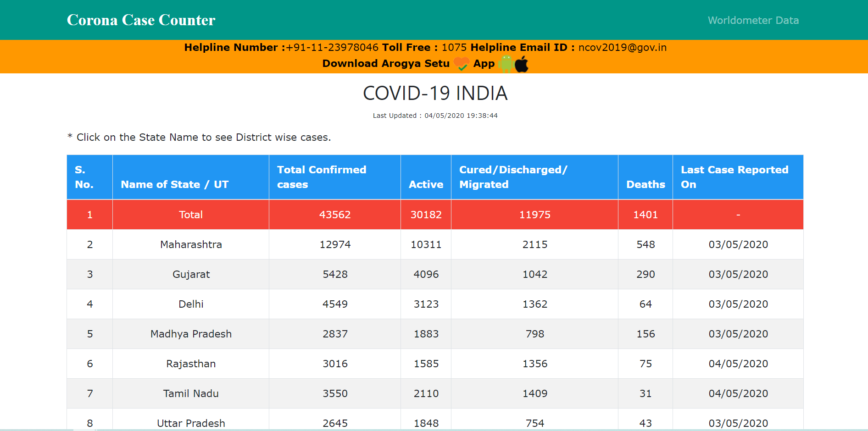Open Gujarat district wise cases

coord(191,274)
